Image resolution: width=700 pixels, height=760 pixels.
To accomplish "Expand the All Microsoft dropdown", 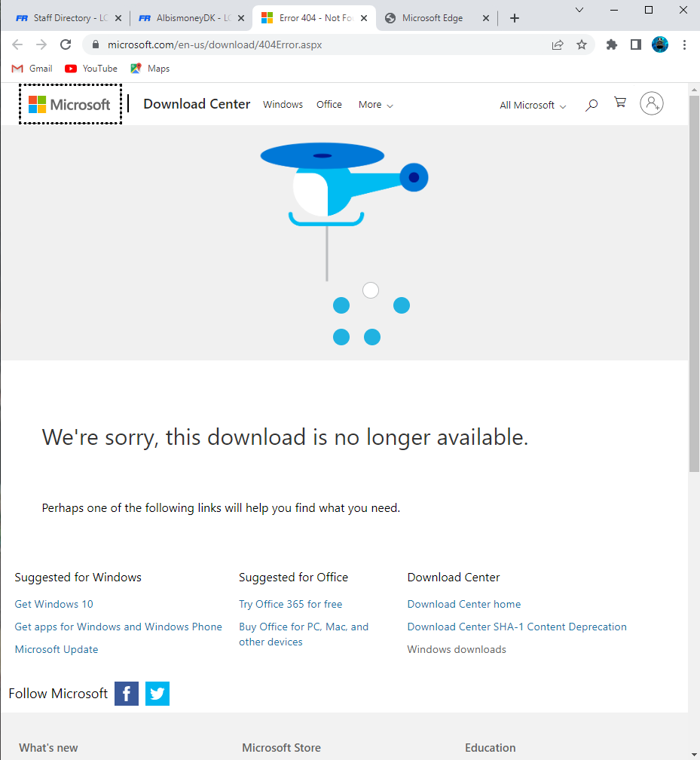I will 533,106.
